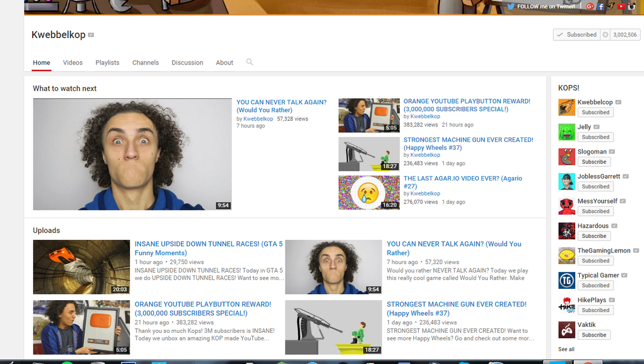Image resolution: width=644 pixels, height=364 pixels.
Task: Click Jelly green avatar in KOPS list
Action: (x=567, y=132)
